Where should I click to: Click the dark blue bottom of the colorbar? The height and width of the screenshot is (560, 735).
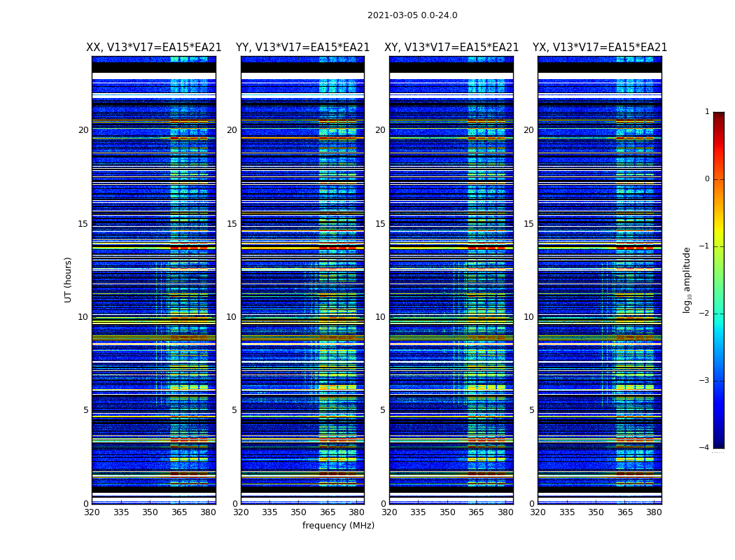pos(718,441)
